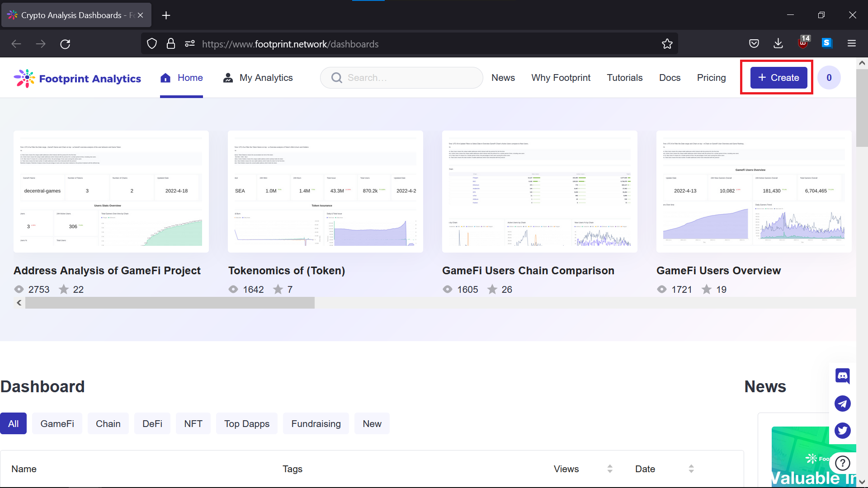868x488 pixels.
Task: Click star icon beside 19 favorites
Action: [x=707, y=289]
